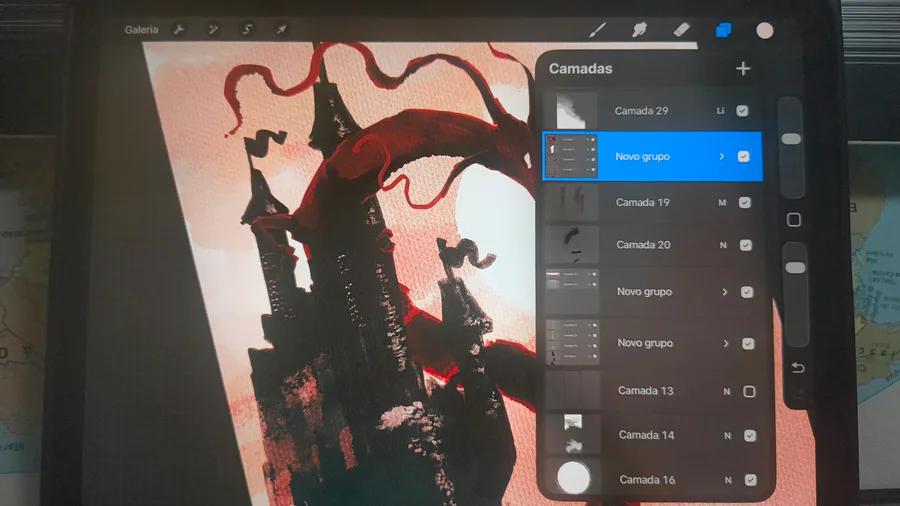Toggle visibility of selected Novo grupo
This screenshot has height=506, width=900.
pos(743,157)
